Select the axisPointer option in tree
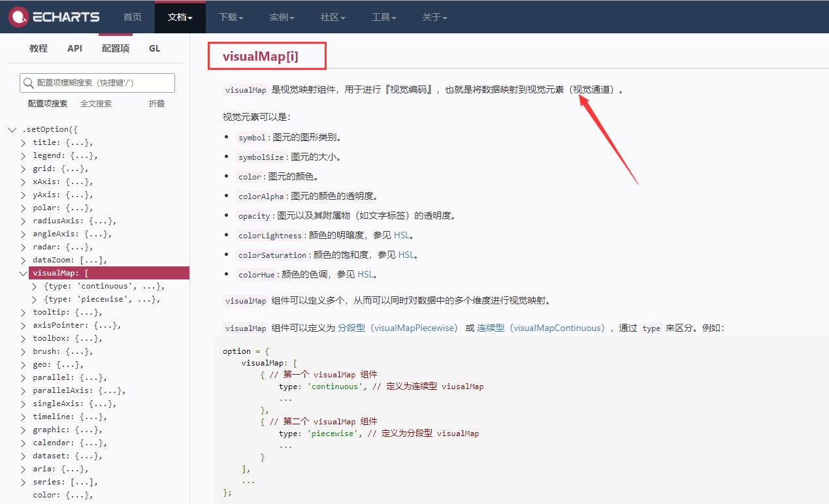 point(77,325)
